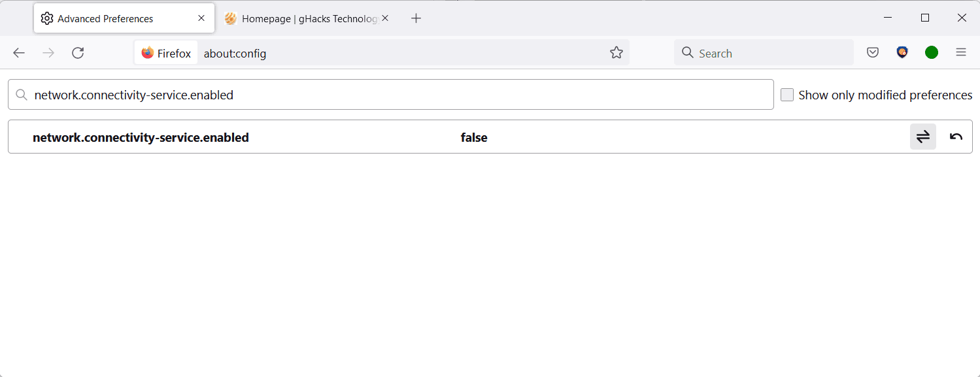Screen dimensions: 980x377
Task: Open a new tab with the plus button
Action: (416, 18)
